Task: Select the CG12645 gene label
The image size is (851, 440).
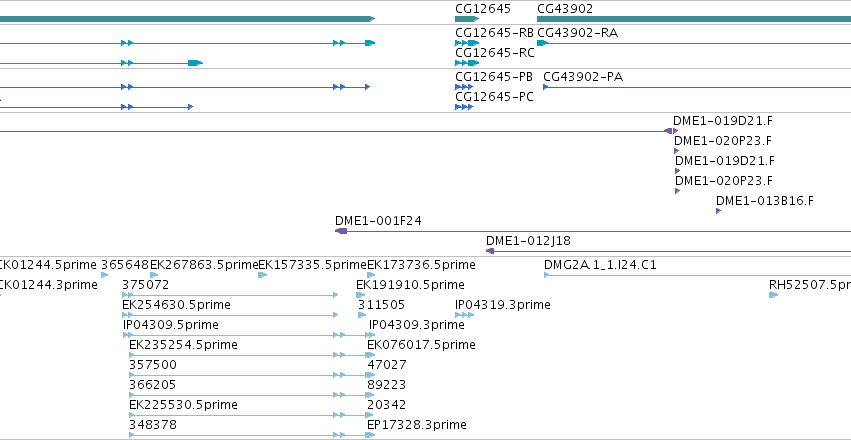Action: click(482, 9)
